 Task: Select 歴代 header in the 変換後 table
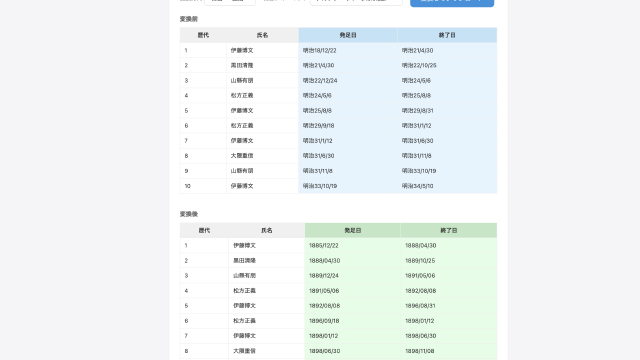pyautogui.click(x=204, y=230)
